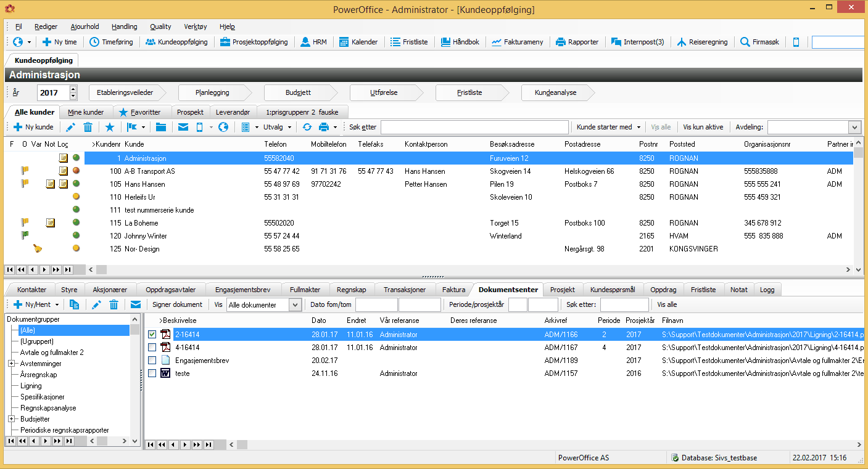
Task: Open the note icon on La Boheme row
Action: [51, 222]
